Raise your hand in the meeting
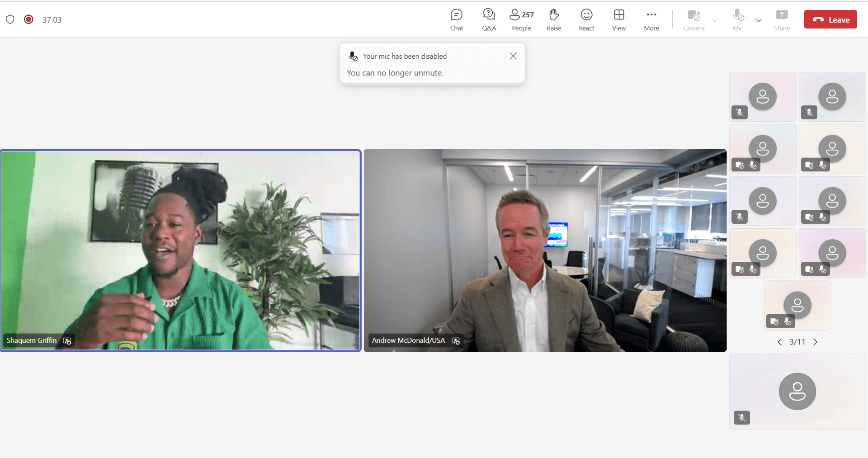This screenshot has width=868, height=458. pyautogui.click(x=554, y=20)
